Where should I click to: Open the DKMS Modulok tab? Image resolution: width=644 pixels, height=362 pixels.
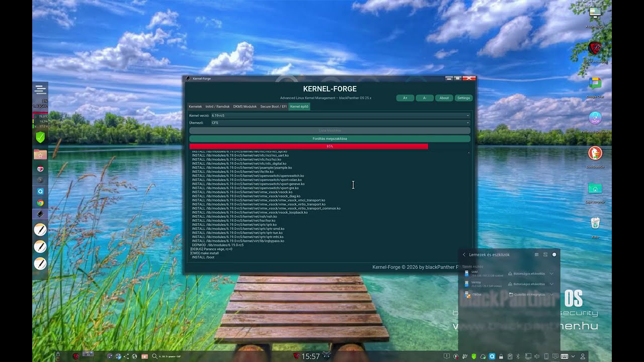245,107
